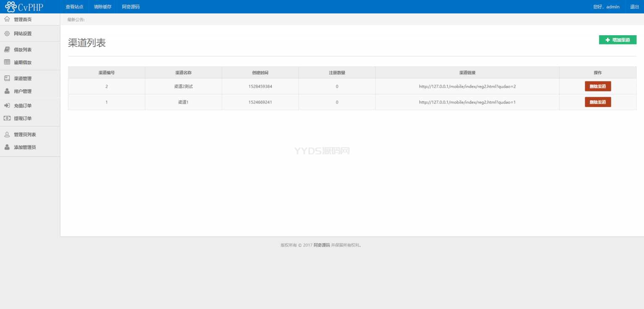This screenshot has width=644, height=309.
Task: Click the CvPHP paw logo
Action: pos(11,6)
